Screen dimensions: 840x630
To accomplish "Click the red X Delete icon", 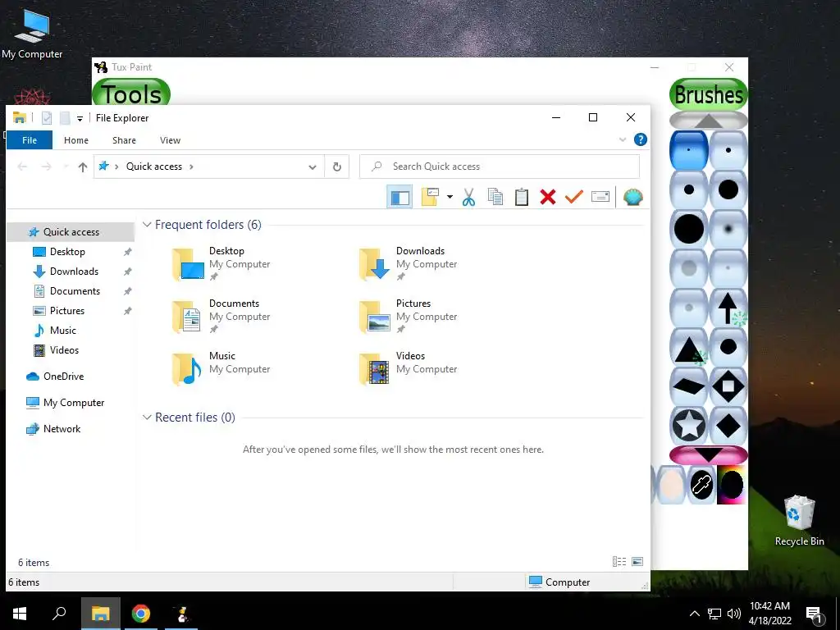I will pos(547,197).
